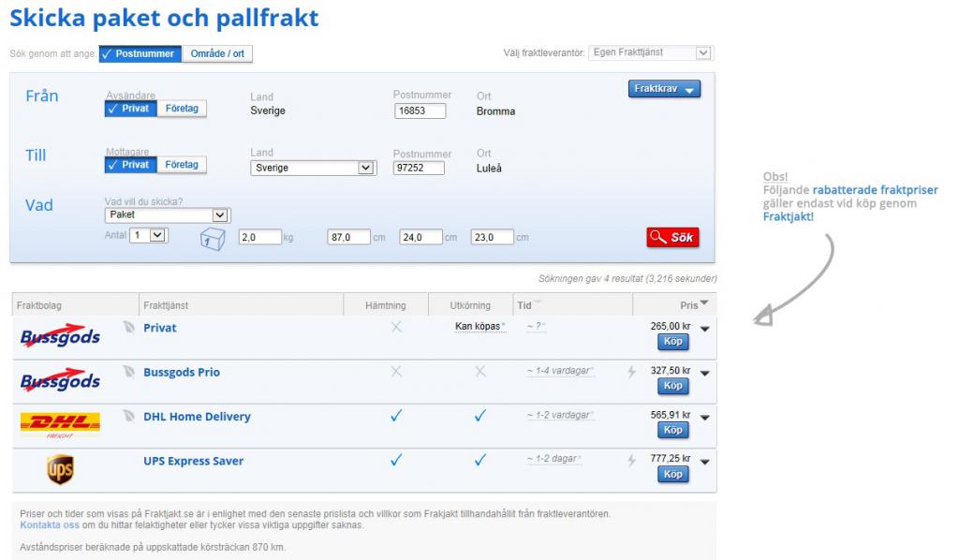Click the Bussgods logo in Privat row
This screenshot has height=560, width=959.
pyautogui.click(x=60, y=335)
